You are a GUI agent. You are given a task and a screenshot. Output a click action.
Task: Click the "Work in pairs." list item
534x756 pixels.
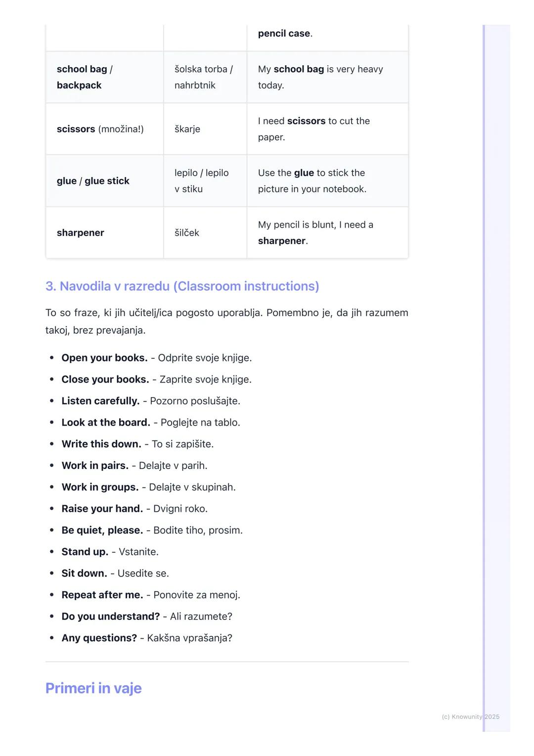(134, 466)
